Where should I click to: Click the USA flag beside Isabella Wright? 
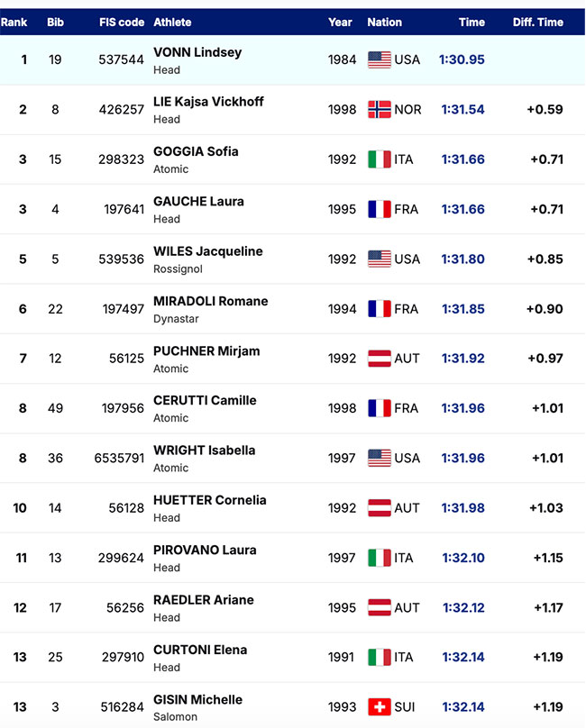pos(379,458)
